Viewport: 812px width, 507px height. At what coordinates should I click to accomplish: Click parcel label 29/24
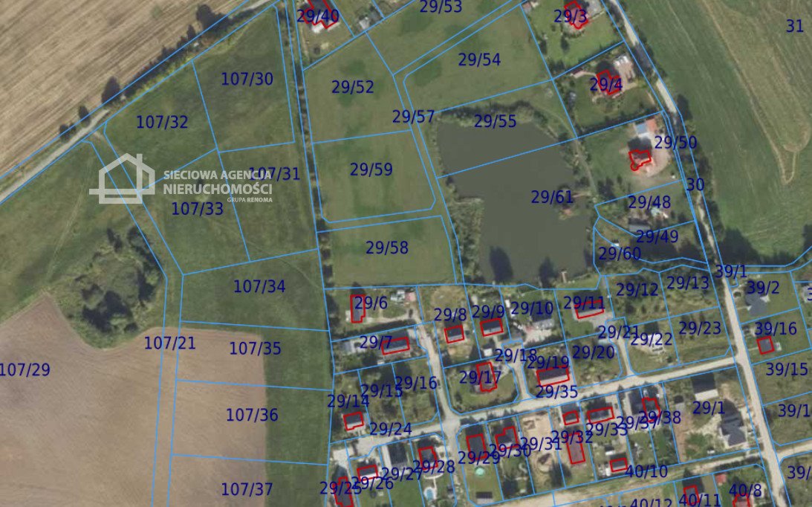tap(391, 429)
